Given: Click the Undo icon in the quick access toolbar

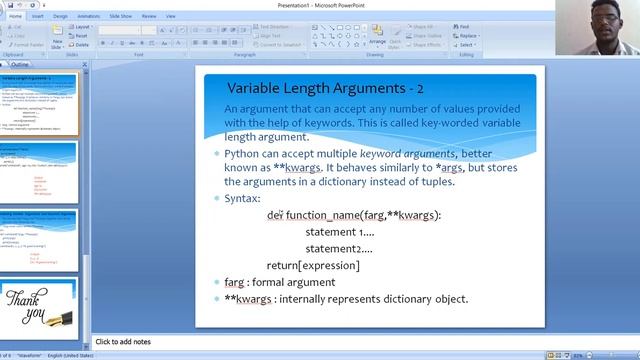Looking at the screenshot, I should [x=20, y=5].
